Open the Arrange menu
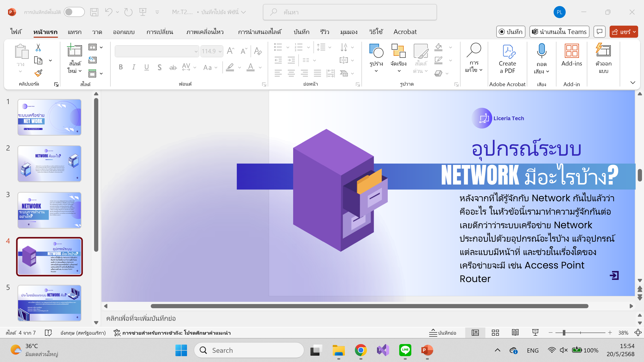This screenshot has width=644, height=362. [x=398, y=58]
